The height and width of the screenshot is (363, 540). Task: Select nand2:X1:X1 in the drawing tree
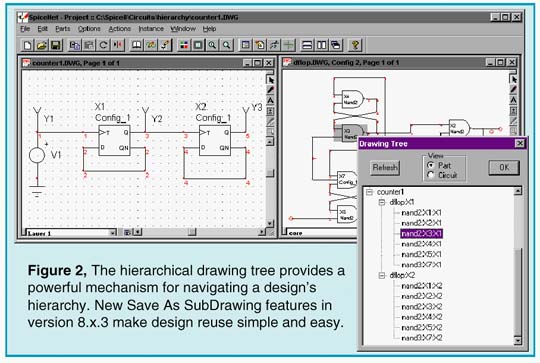coord(422,213)
